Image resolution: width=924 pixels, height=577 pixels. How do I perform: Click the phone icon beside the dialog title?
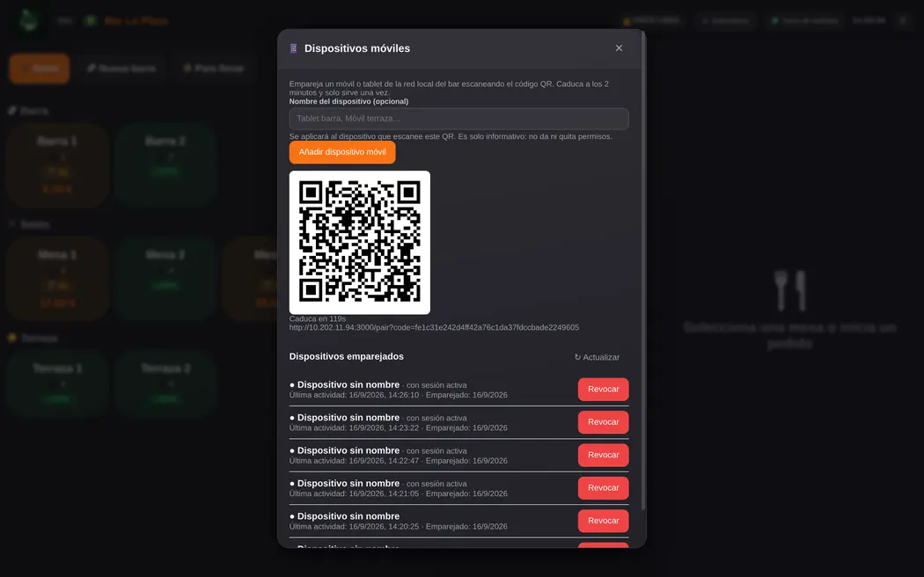[x=293, y=48]
